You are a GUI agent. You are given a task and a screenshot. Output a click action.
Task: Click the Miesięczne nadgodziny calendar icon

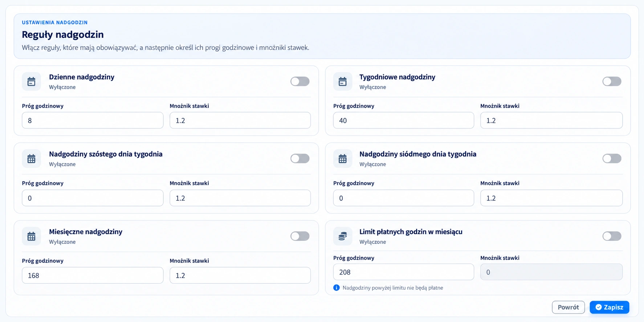point(32,236)
